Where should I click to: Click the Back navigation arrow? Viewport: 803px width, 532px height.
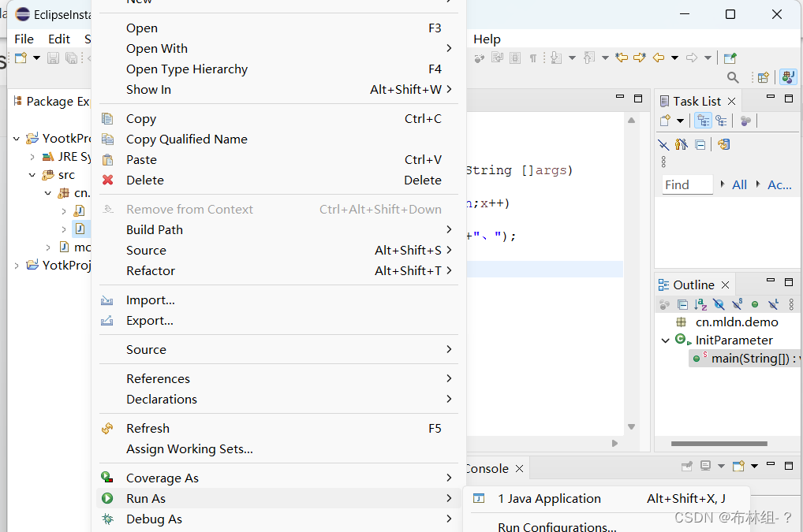659,58
